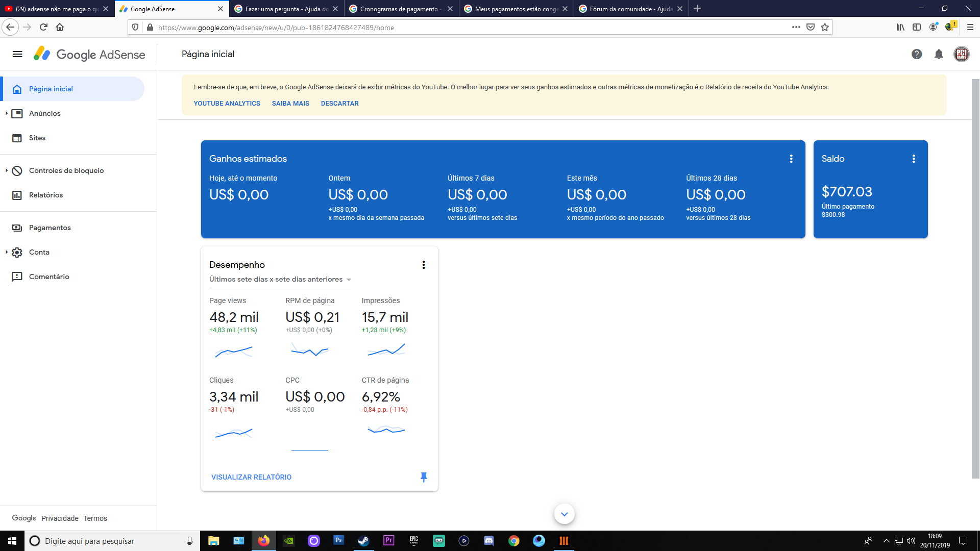Click the CTR de página 6,92% value
Image resolution: width=980 pixels, height=551 pixels.
point(381,397)
